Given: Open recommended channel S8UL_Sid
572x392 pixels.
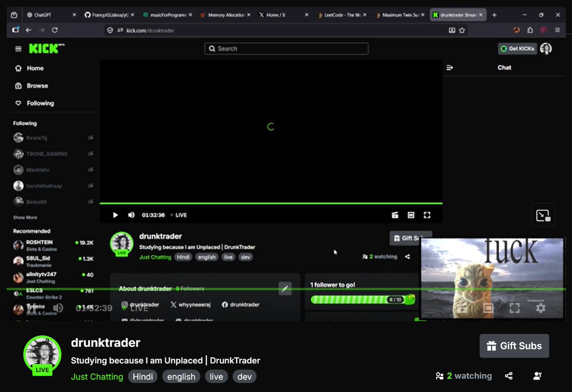Looking at the screenshot, I should pos(52,261).
